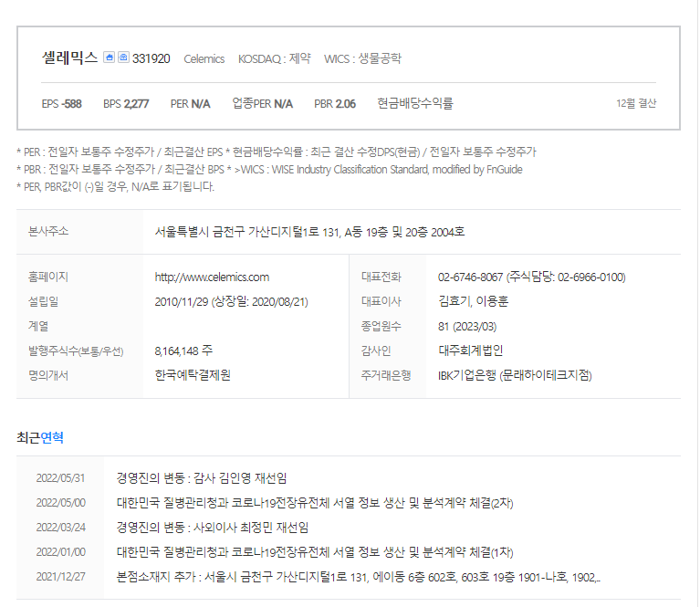Select the stock code 331920
This screenshot has width=700, height=607.
151,58
